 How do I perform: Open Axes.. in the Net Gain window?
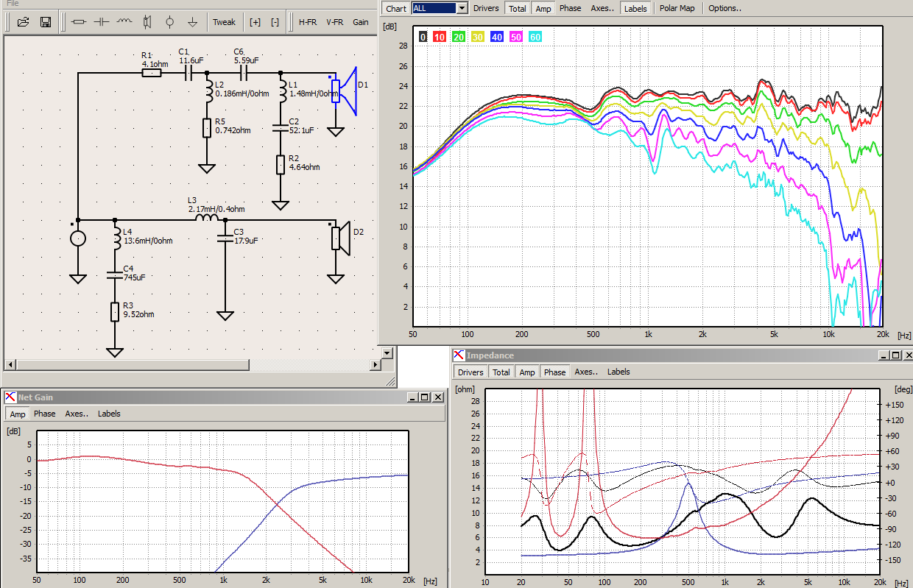[x=77, y=414]
